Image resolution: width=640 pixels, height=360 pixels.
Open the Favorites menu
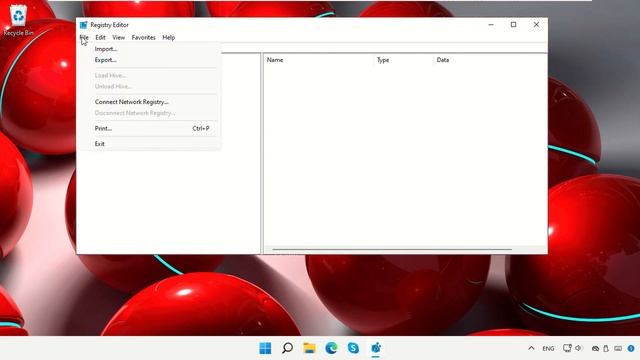coord(143,38)
